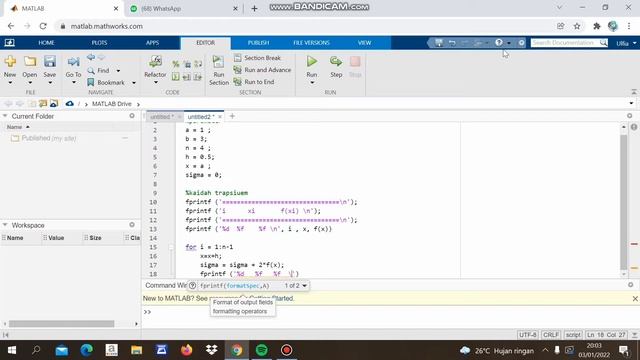Click function hint help icon
Image resolution: width=640 pixels, height=360 pixels.
[192, 286]
